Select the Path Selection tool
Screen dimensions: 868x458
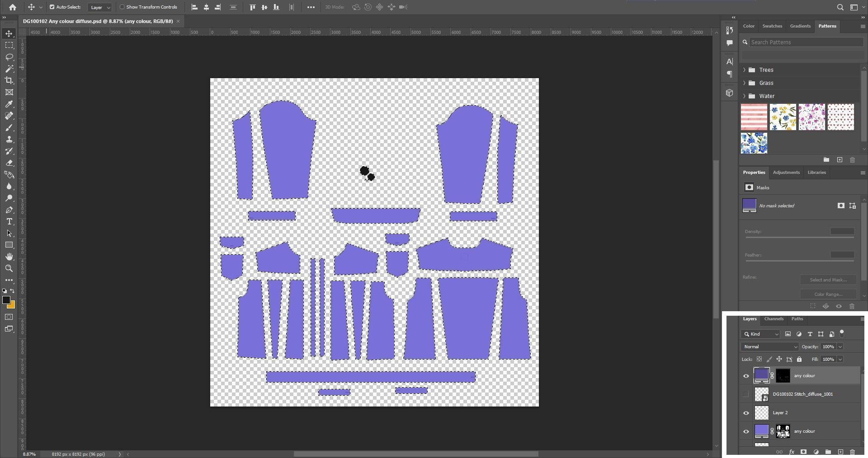coord(9,233)
